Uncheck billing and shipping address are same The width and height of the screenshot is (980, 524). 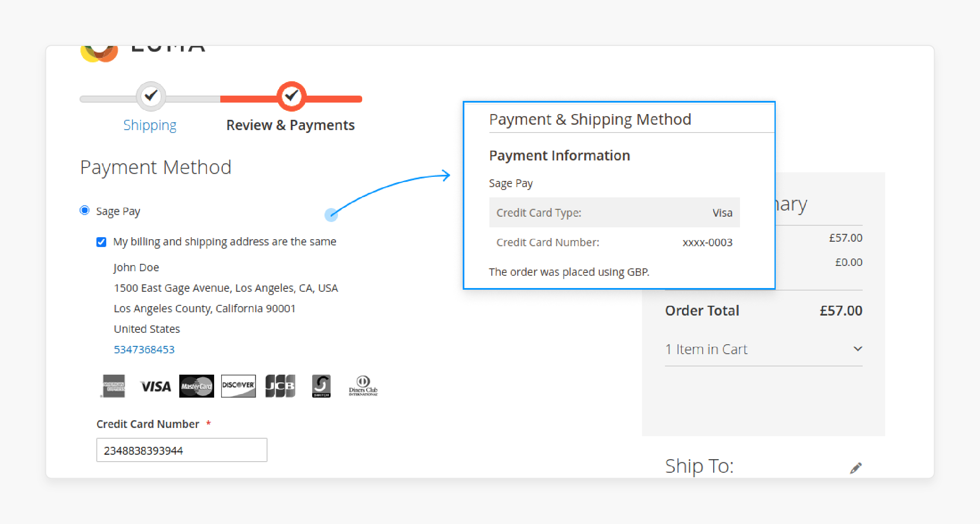coord(101,242)
